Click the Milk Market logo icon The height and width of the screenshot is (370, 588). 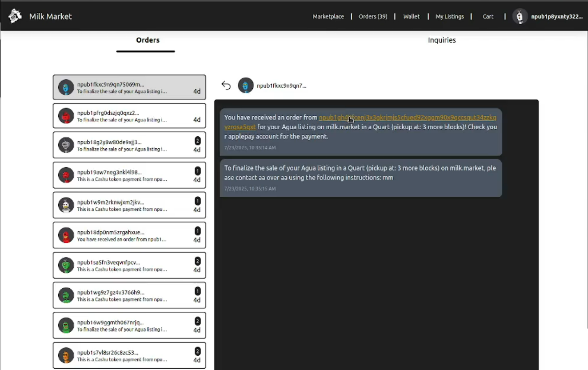pos(15,16)
